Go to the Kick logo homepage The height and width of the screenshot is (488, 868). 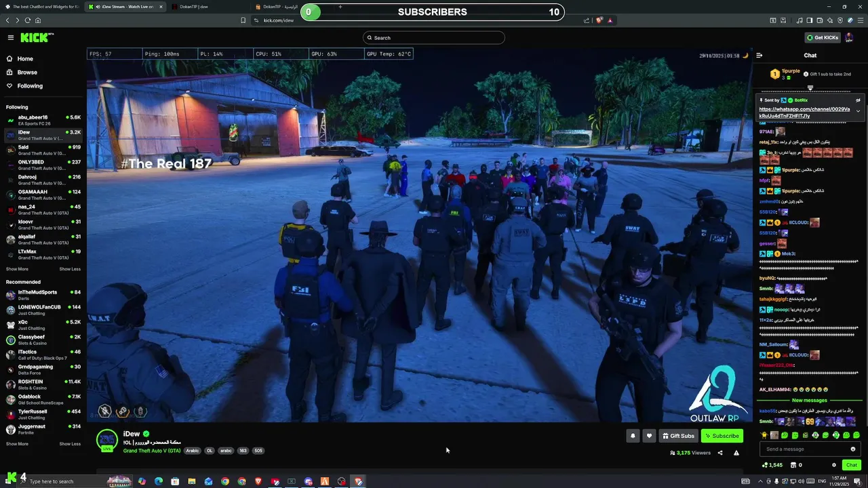37,38
